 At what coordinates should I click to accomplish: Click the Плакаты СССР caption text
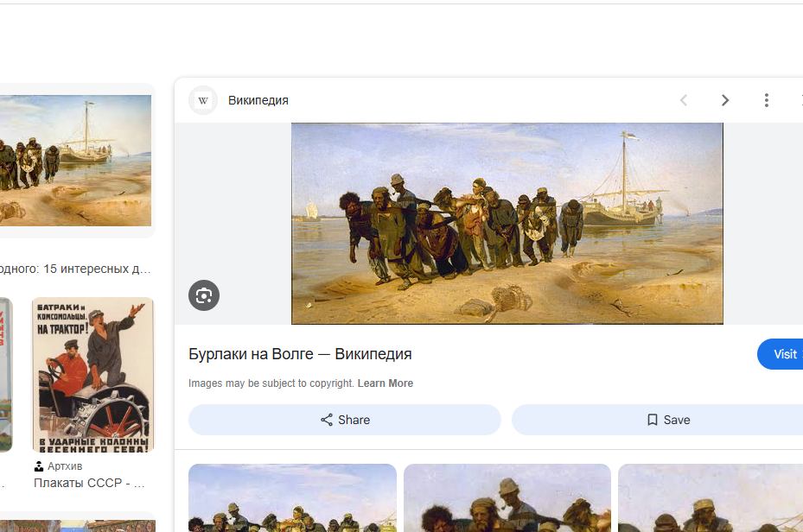coord(89,483)
